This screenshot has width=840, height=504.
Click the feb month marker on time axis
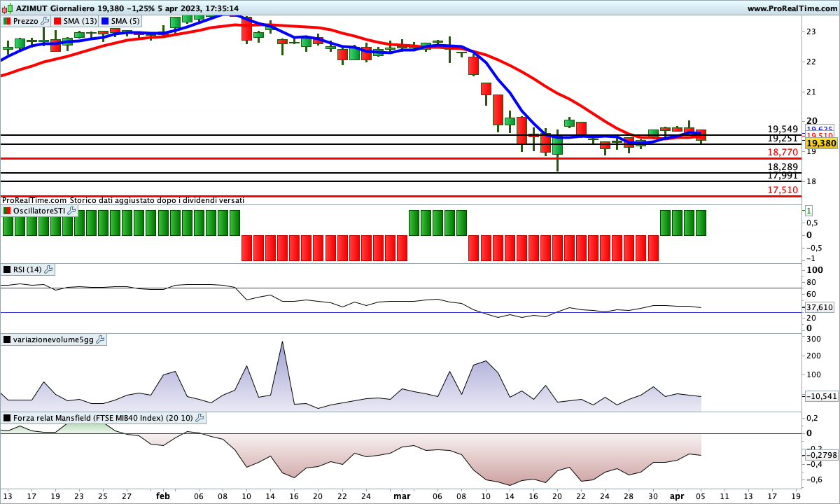[x=163, y=496]
